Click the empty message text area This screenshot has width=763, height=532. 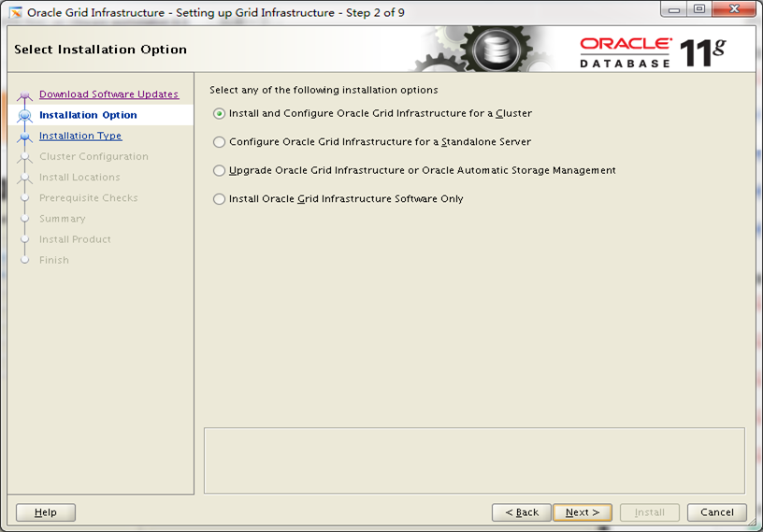[x=474, y=460]
